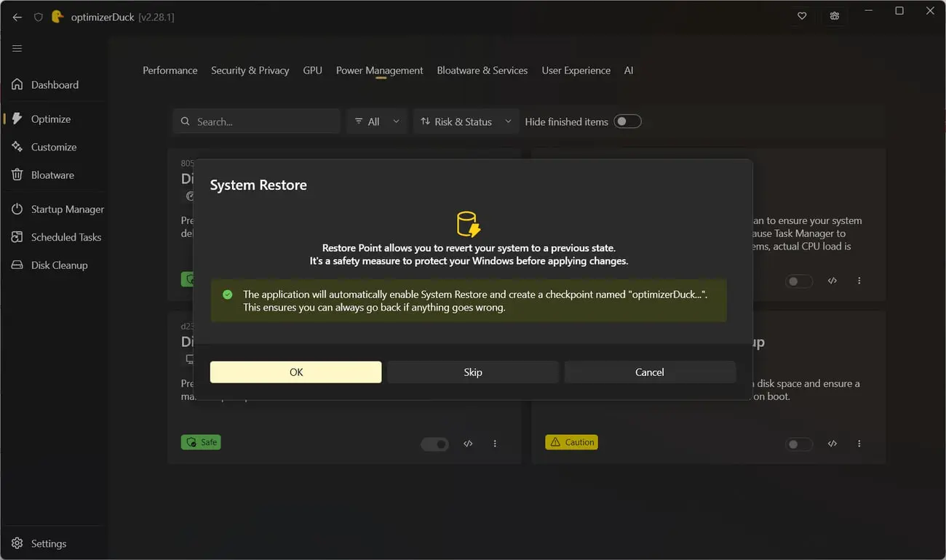Screen dimensions: 946x560
Task: Click the yellow Caution badge
Action: (x=571, y=442)
